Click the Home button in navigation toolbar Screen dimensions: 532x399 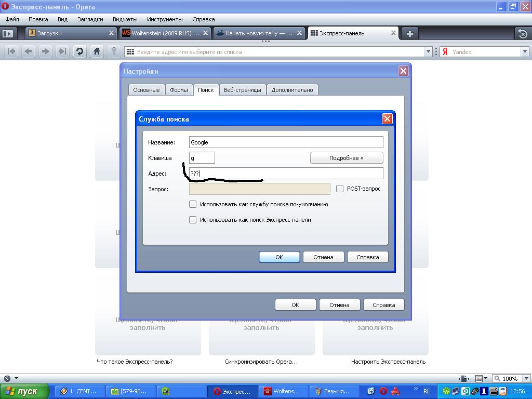[x=97, y=51]
